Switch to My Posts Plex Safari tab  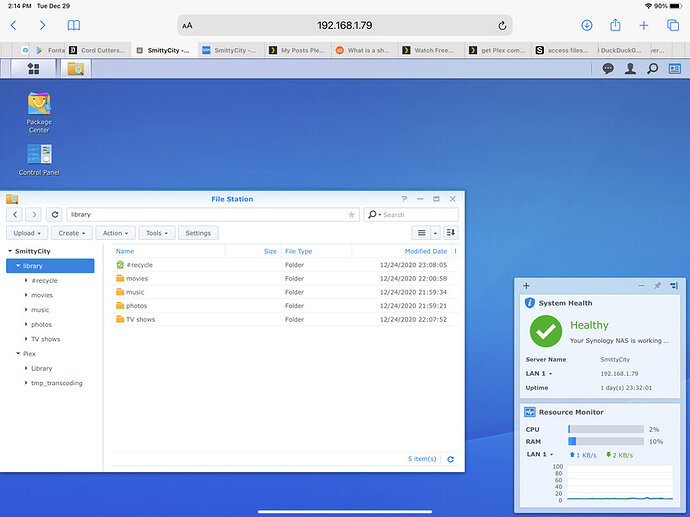pos(297,50)
